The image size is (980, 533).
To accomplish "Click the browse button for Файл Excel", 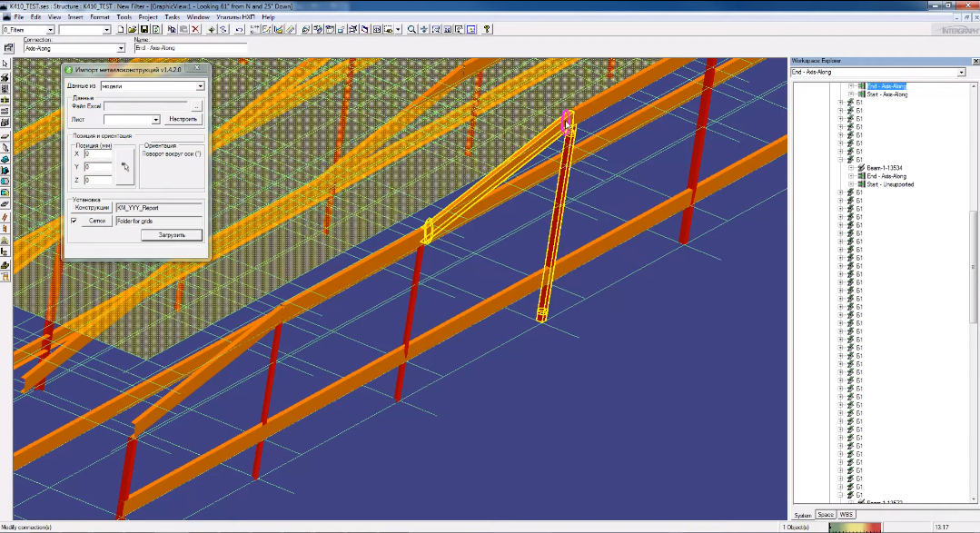I will [x=196, y=106].
